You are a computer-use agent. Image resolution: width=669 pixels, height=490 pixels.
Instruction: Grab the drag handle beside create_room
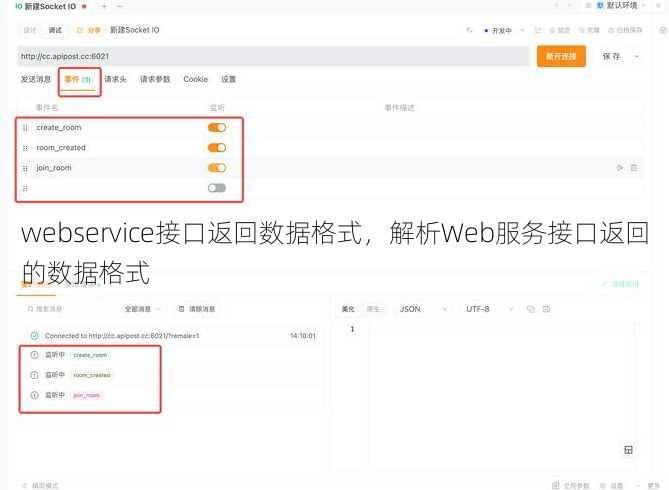pyautogui.click(x=25, y=128)
